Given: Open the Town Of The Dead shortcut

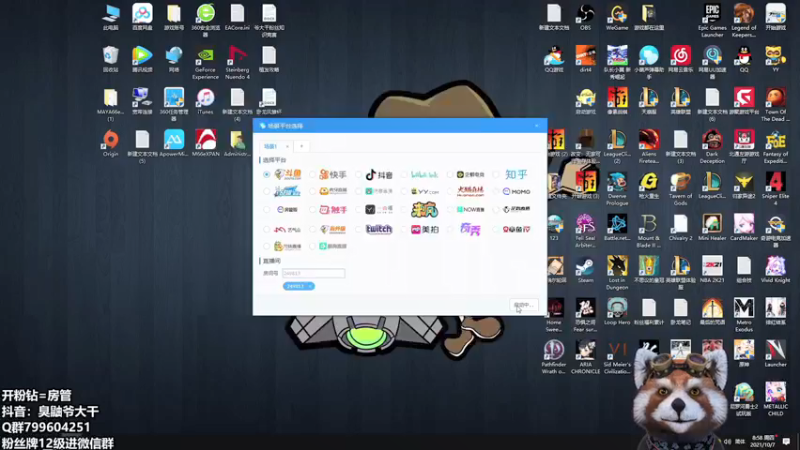Looking at the screenshot, I should (x=776, y=105).
